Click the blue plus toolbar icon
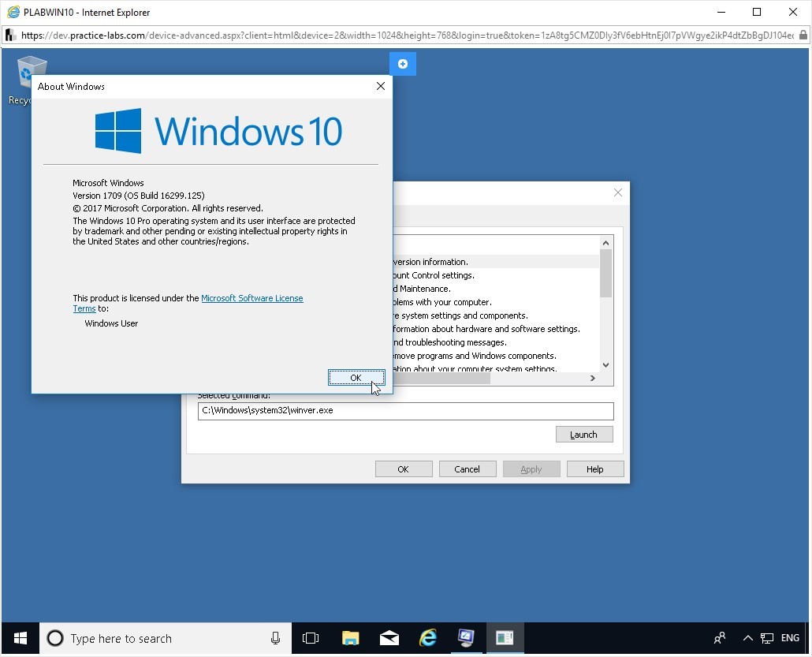 [403, 64]
